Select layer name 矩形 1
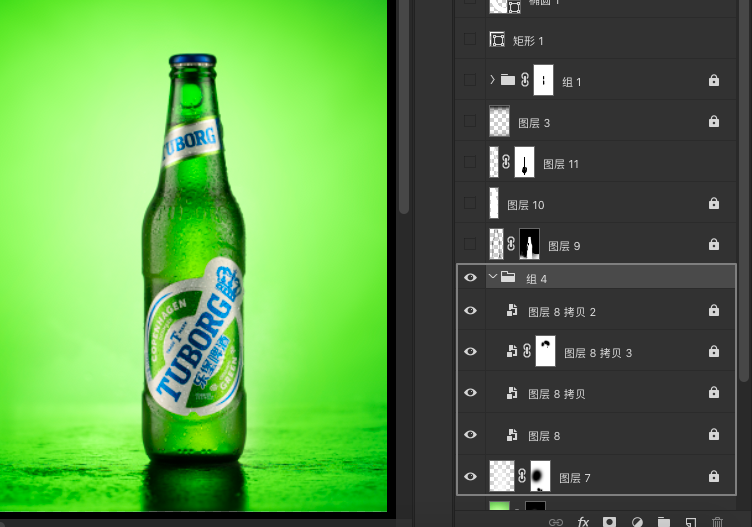Viewport: 752px width, 527px height. pos(528,41)
